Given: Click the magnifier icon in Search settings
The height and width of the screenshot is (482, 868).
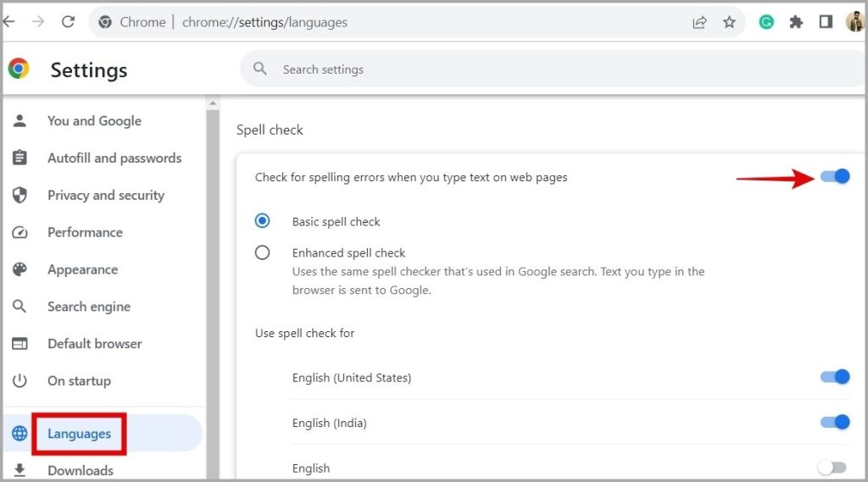Looking at the screenshot, I should 259,69.
